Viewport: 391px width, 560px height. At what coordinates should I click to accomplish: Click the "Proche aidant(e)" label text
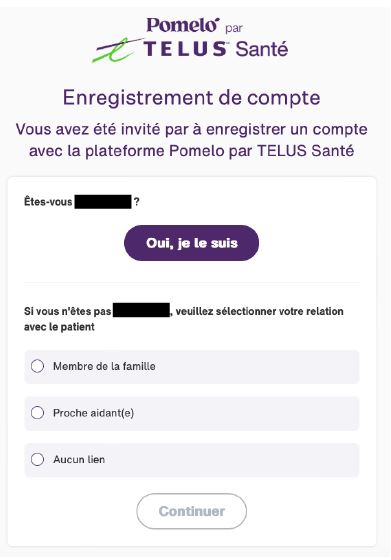(x=94, y=413)
